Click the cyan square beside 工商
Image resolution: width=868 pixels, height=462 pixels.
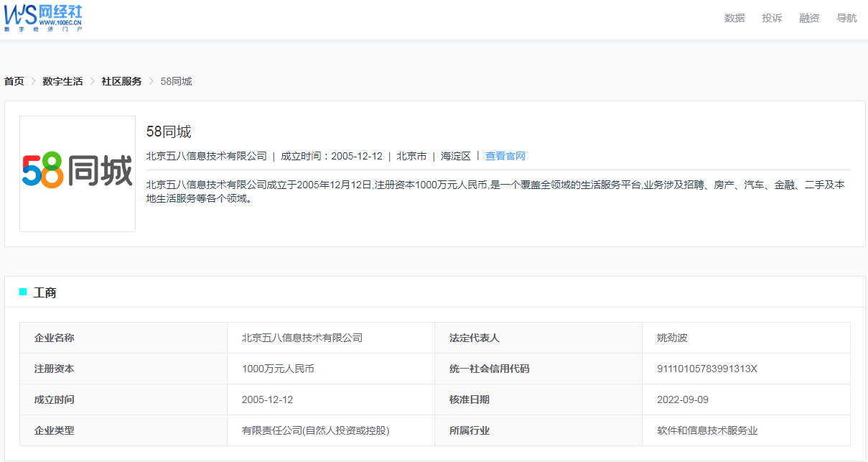23,292
